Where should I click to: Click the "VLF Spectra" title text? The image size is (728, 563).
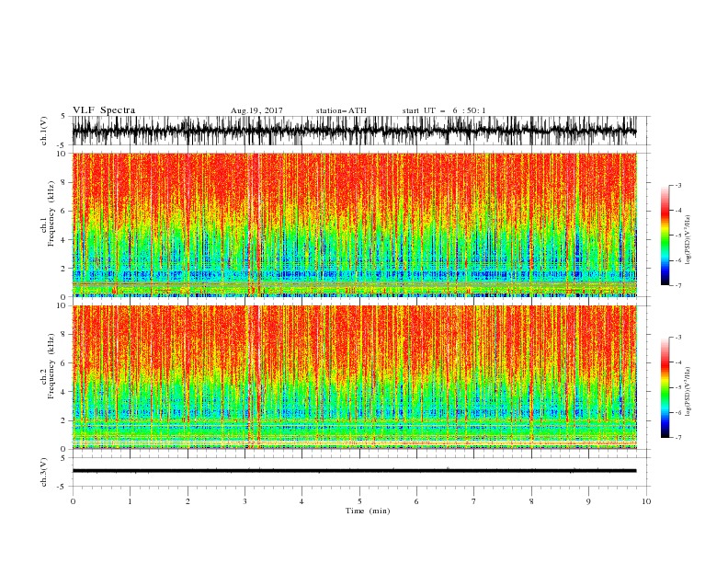pyautogui.click(x=104, y=110)
